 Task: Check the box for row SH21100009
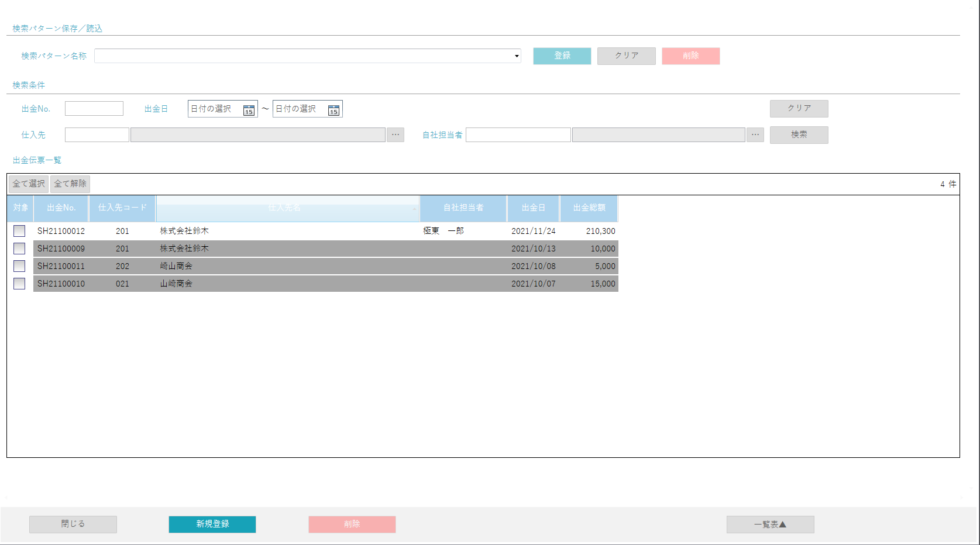tap(19, 249)
